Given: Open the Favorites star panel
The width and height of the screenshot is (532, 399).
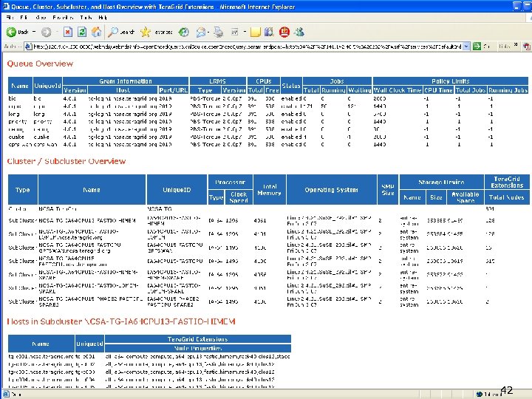Looking at the screenshot, I should (157, 33).
